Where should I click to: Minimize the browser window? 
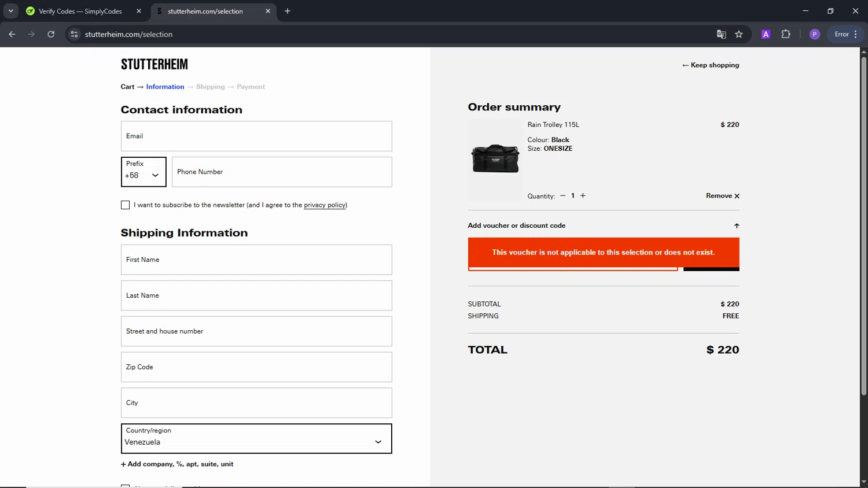(x=806, y=11)
